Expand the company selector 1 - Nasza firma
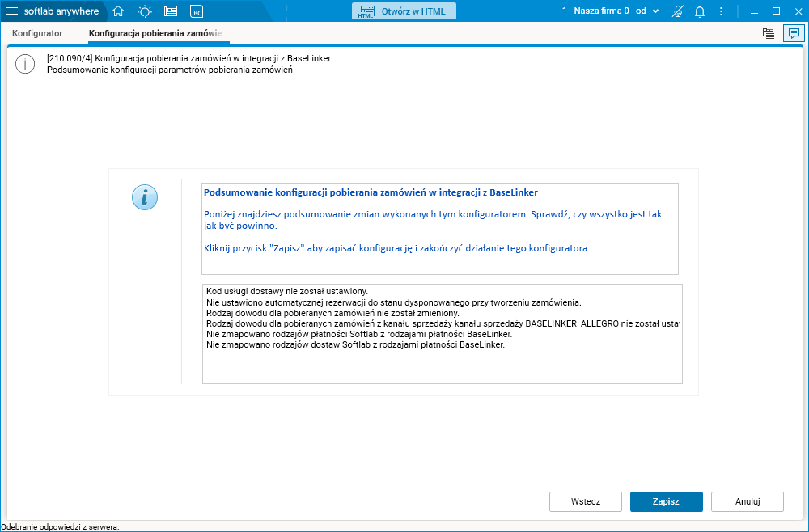809x532 pixels. (610, 11)
